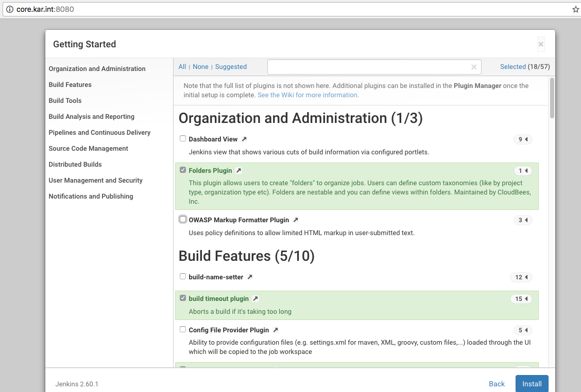Viewport: 581px width, 392px height.
Task: Clear the plugin search field
Action: (473, 67)
